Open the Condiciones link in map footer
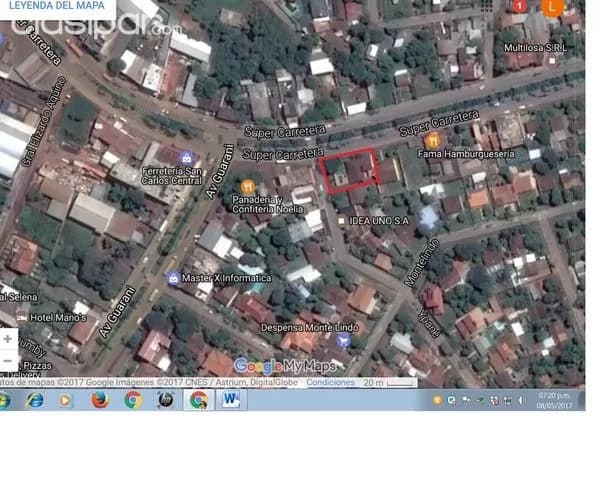The width and height of the screenshot is (600, 480). pyautogui.click(x=331, y=382)
